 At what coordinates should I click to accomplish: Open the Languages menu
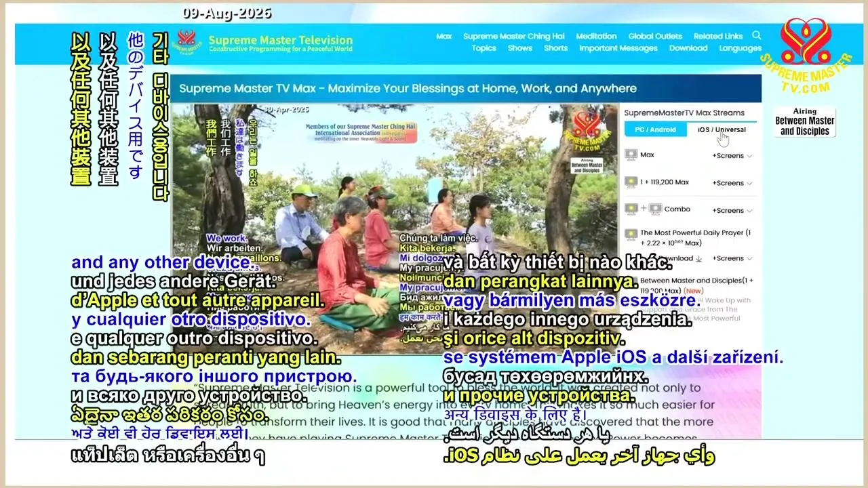[741, 48]
